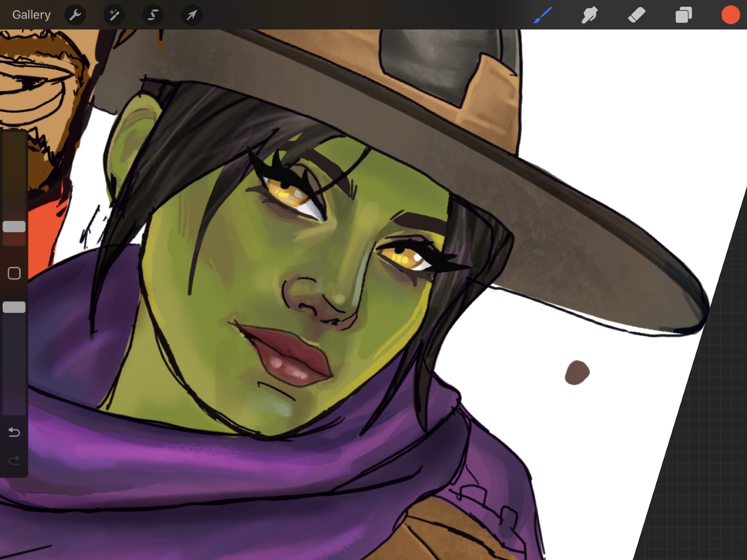747x560 pixels.
Task: Activate the Selection tool
Action: [x=153, y=15]
